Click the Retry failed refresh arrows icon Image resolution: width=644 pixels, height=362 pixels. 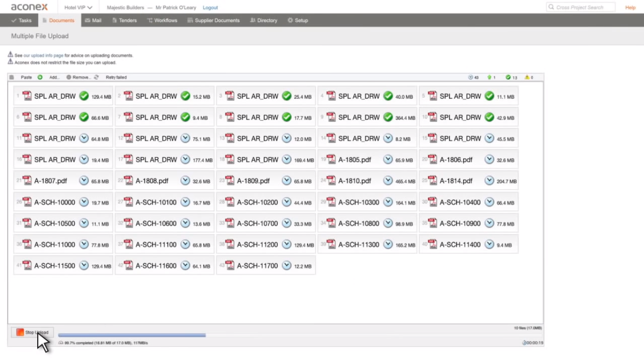(96, 77)
